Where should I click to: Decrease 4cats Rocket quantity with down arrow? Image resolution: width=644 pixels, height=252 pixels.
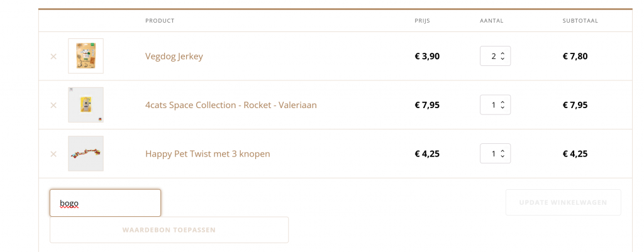502,107
